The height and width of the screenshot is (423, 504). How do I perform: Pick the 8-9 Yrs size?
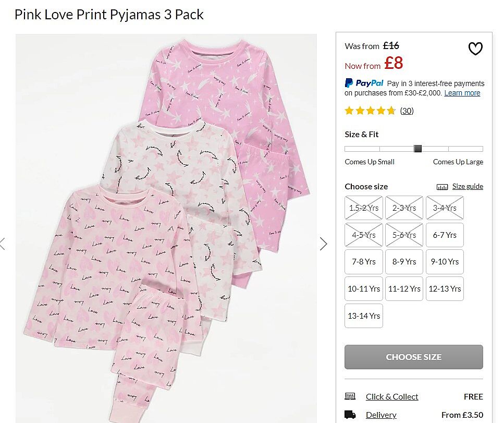[404, 262]
